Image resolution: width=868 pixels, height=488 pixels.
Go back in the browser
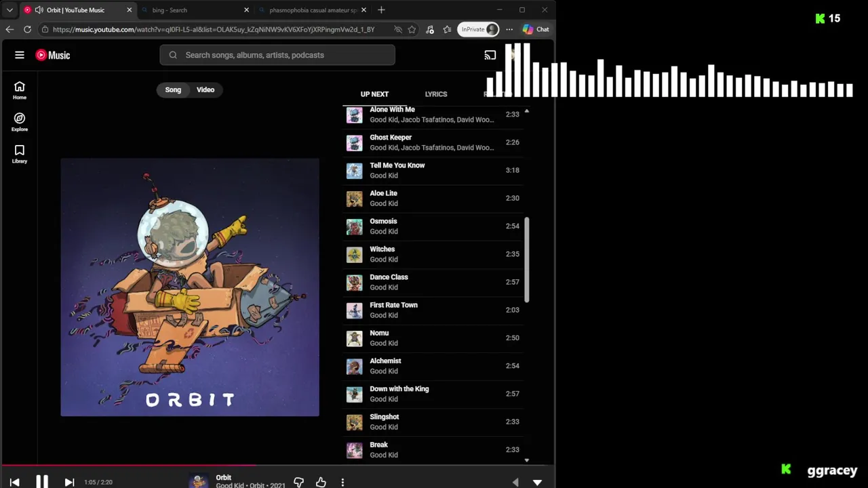pyautogui.click(x=9, y=29)
